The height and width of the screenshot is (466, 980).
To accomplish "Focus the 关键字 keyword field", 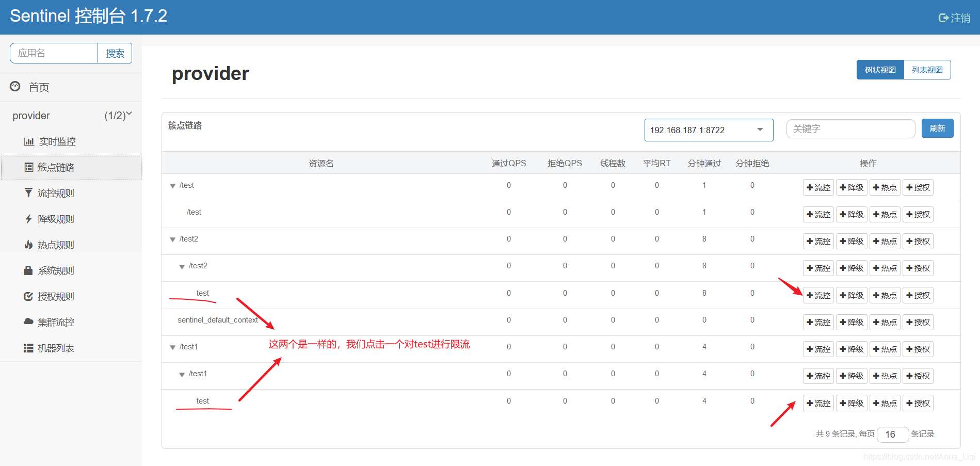I will [850, 128].
